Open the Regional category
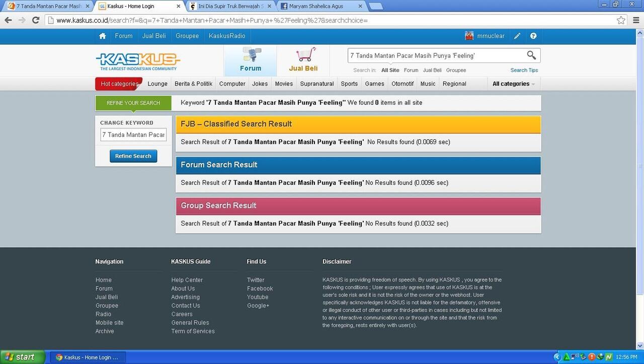 [454, 84]
